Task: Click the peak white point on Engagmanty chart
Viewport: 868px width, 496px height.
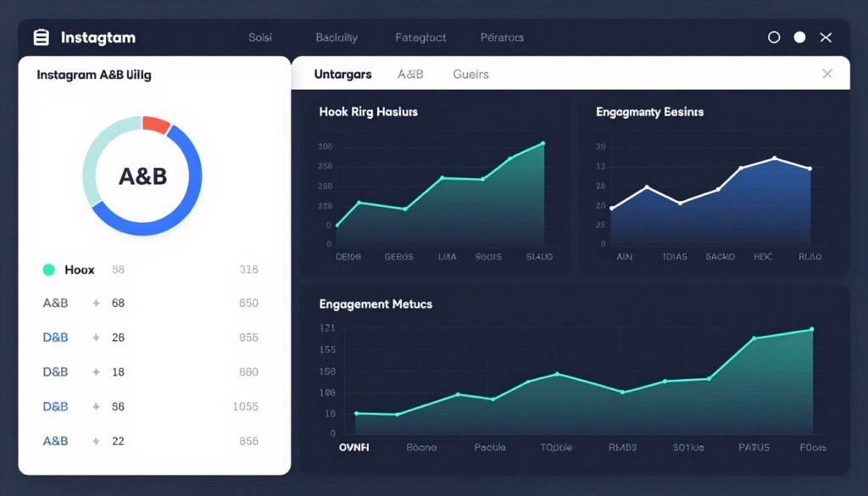Action: click(x=775, y=159)
